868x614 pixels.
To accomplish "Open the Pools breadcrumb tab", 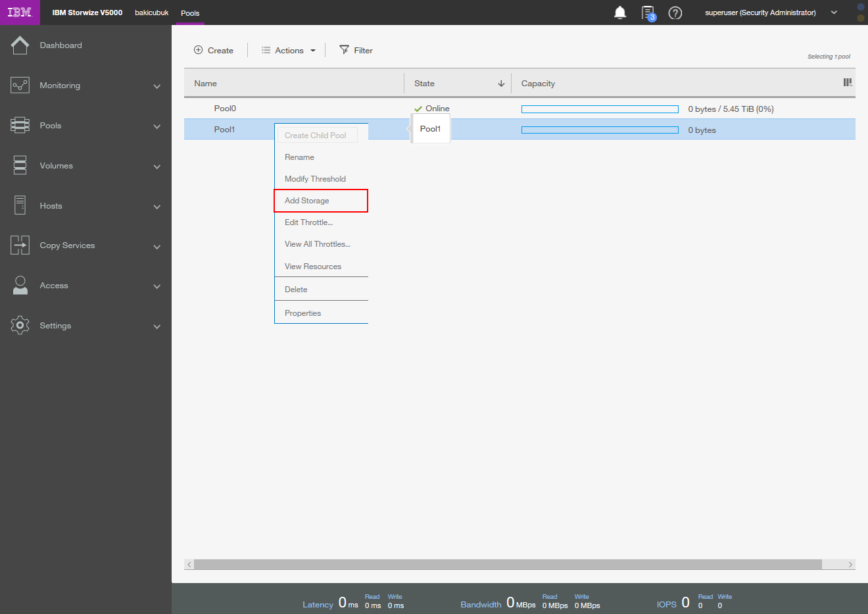I will (x=190, y=13).
